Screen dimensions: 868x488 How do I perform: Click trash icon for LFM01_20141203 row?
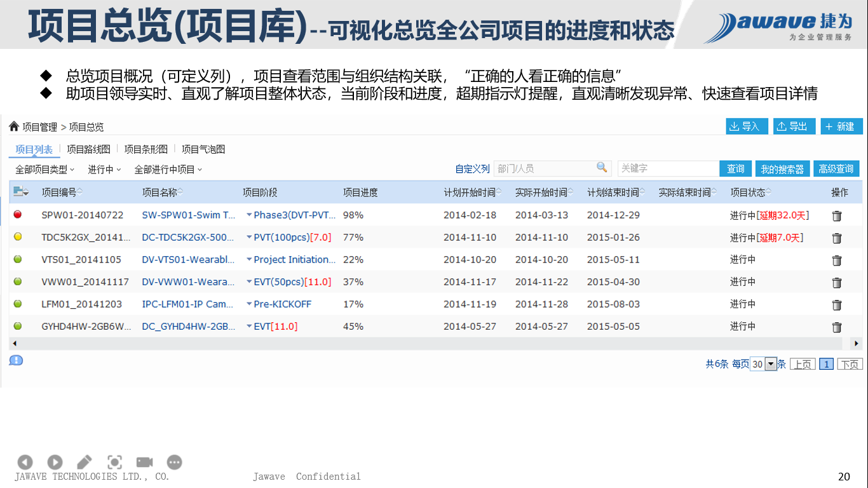tap(837, 305)
